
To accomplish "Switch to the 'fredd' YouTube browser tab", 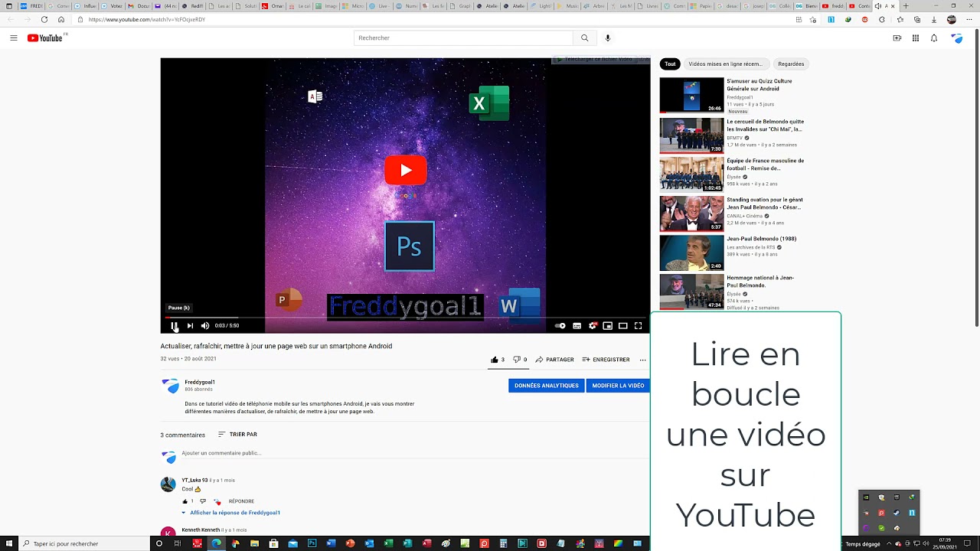I will (x=832, y=6).
